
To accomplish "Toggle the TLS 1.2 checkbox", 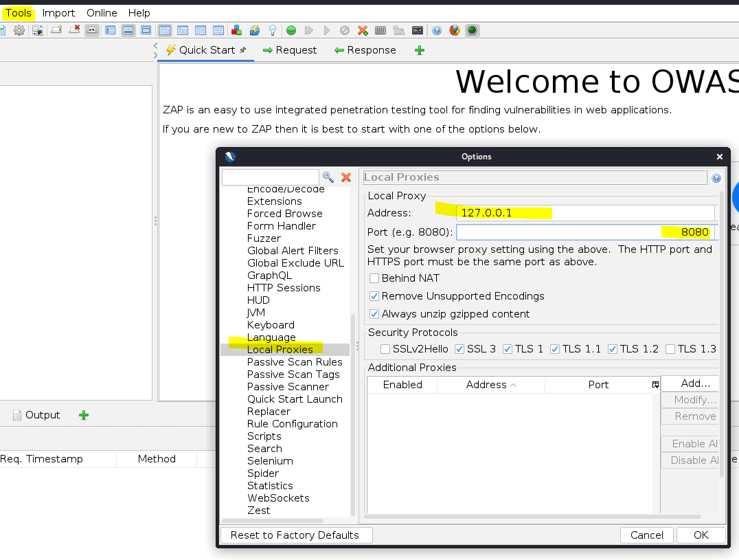I will (x=613, y=349).
